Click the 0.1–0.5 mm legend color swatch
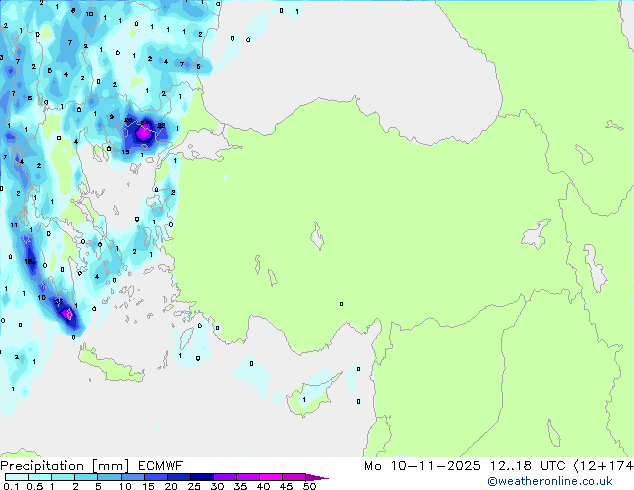Viewport: 634px width, 490px height. pos(17,477)
